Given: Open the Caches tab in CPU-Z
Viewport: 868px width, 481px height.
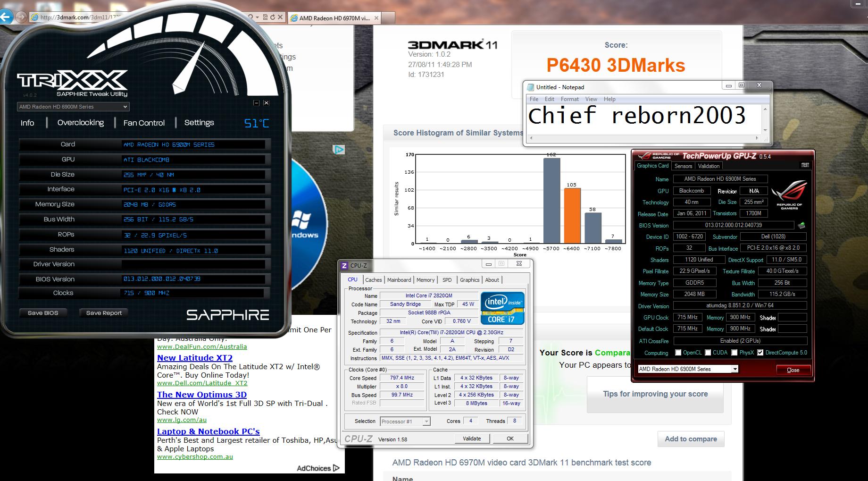Looking at the screenshot, I should [x=373, y=280].
